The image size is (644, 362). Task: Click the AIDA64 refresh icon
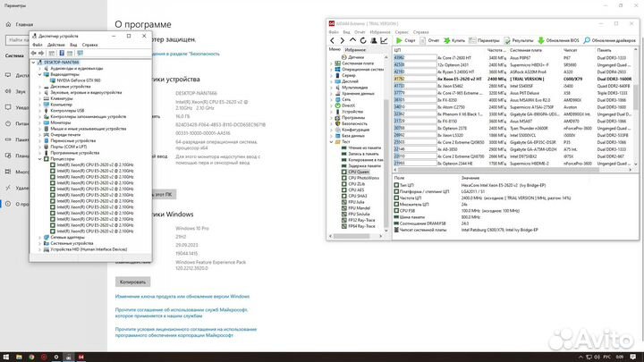pyautogui.click(x=363, y=40)
